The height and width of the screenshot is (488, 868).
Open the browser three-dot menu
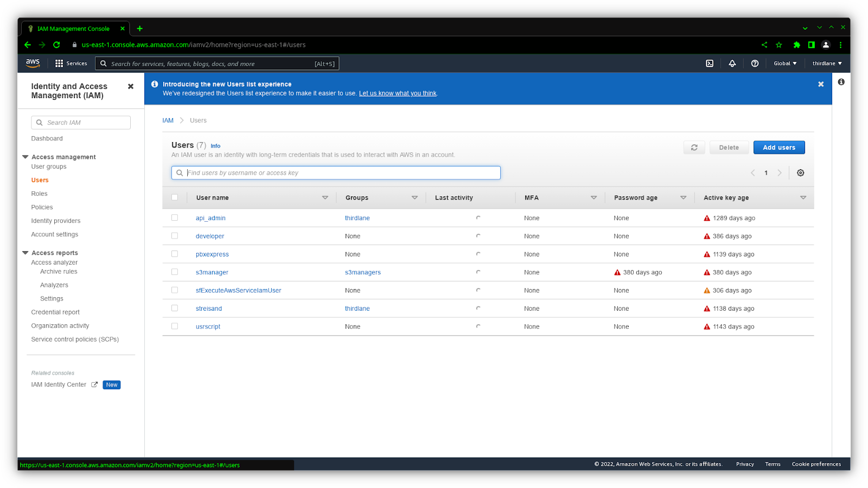(840, 45)
